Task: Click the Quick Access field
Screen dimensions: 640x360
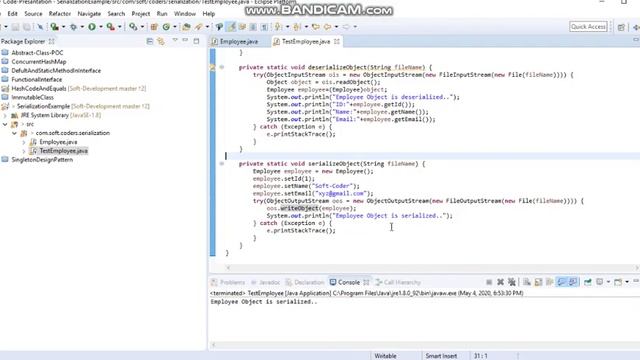Action: (588, 27)
